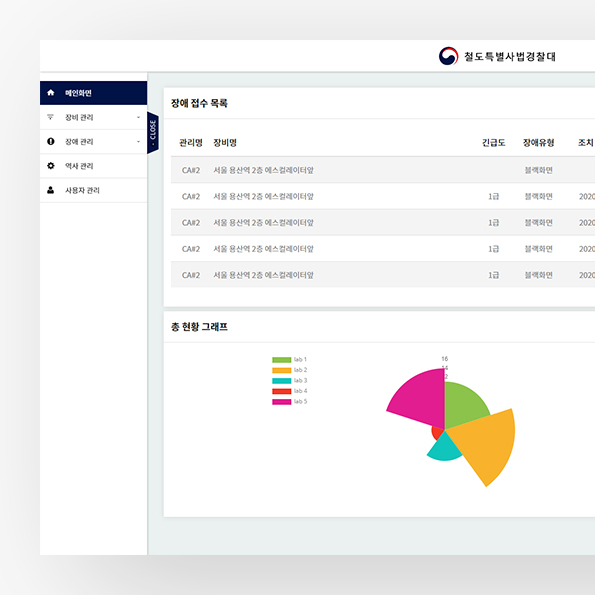Click the 장애 접수 목록 panel title
The height and width of the screenshot is (595, 595).
click(199, 103)
